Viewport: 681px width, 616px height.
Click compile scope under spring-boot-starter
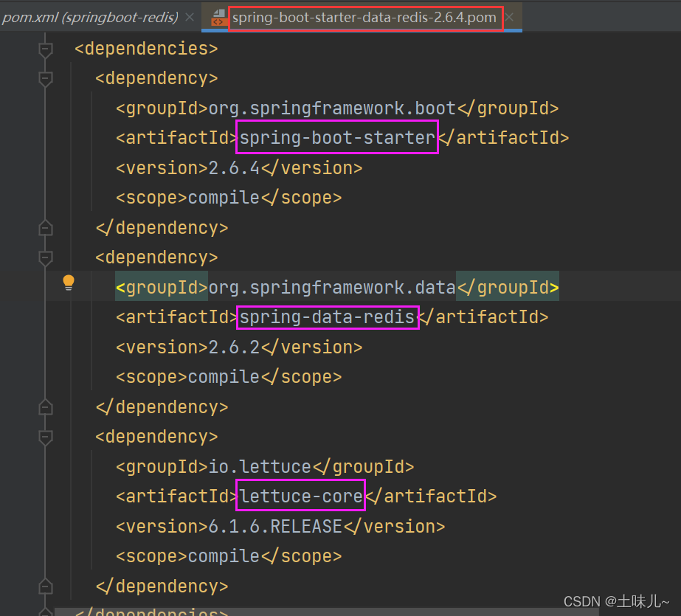coord(224,198)
